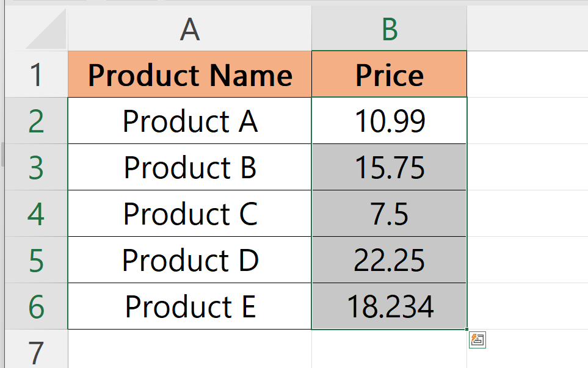This screenshot has height=368, width=588.
Task: Click the Product B cell
Action: (189, 167)
